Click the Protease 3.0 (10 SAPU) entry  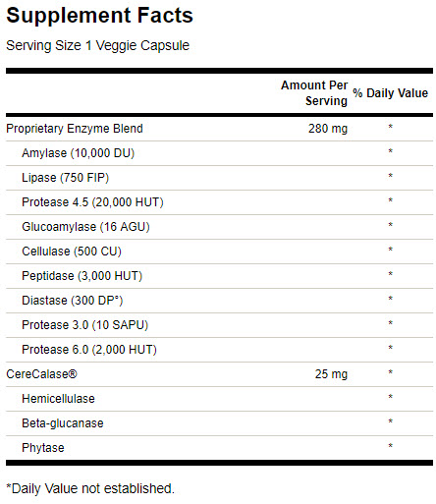[84, 325]
